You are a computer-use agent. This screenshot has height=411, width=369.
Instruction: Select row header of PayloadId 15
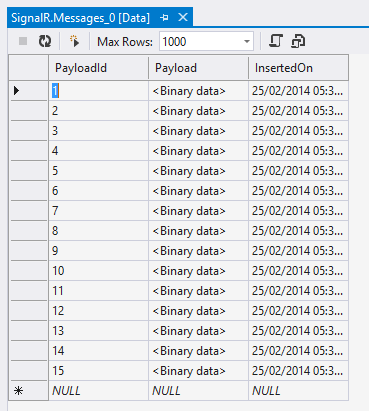[x=29, y=371]
